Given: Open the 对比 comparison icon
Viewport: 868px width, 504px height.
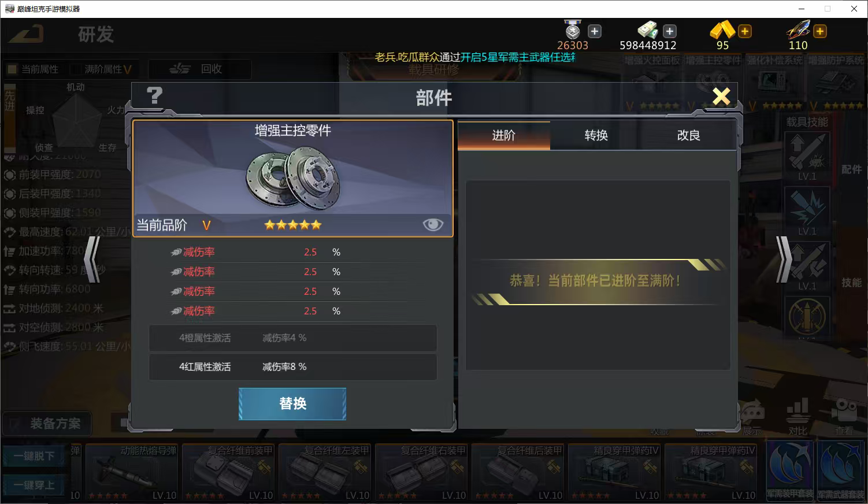Looking at the screenshot, I should [797, 417].
